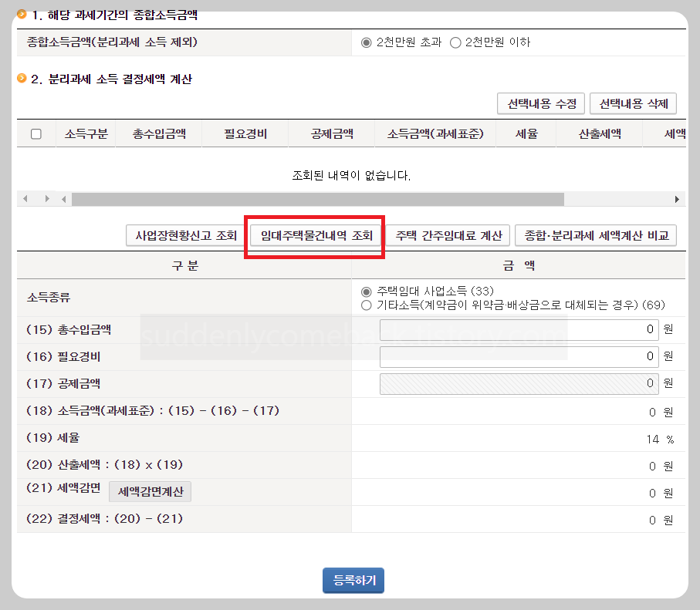Viewport: 700px width, 610px height.
Task: Click the 선택내용 삭제 button
Action: coord(633,103)
